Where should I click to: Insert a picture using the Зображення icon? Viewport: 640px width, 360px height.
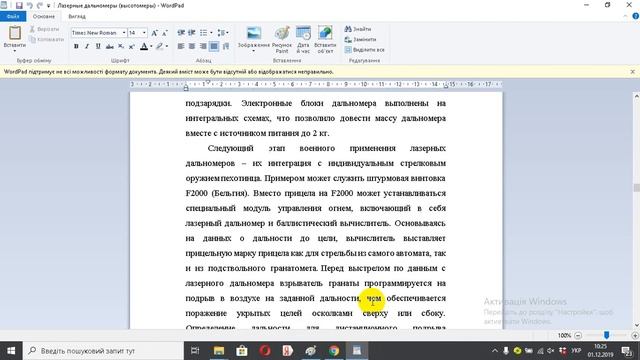pyautogui.click(x=254, y=33)
